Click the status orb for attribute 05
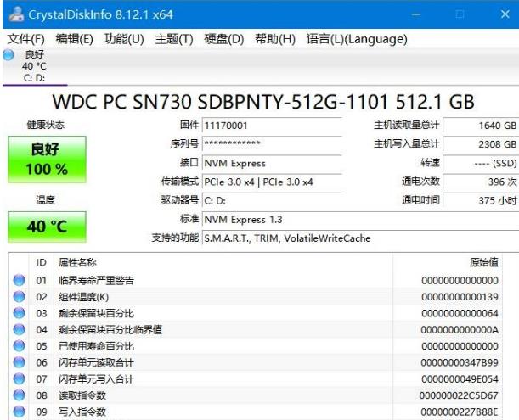Image resolution: width=519 pixels, height=420 pixels. pyautogui.click(x=19, y=346)
